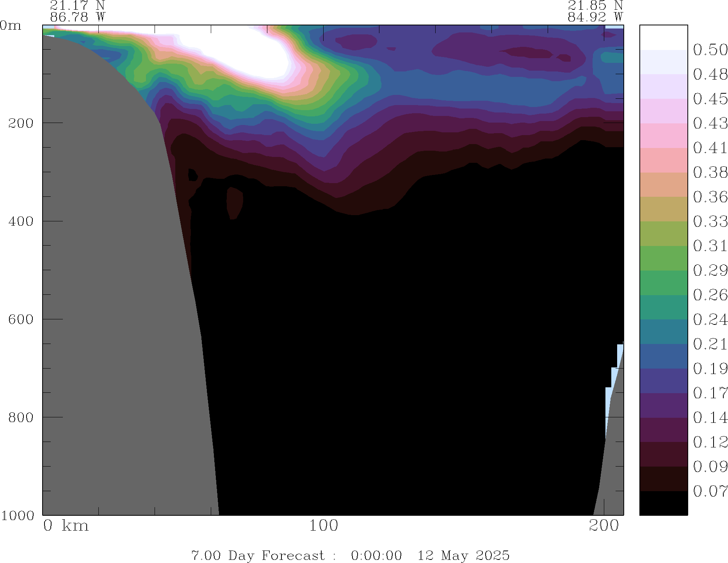The width and height of the screenshot is (728, 563).
Task: Click the 12 May 2025 date text
Action: point(463,555)
